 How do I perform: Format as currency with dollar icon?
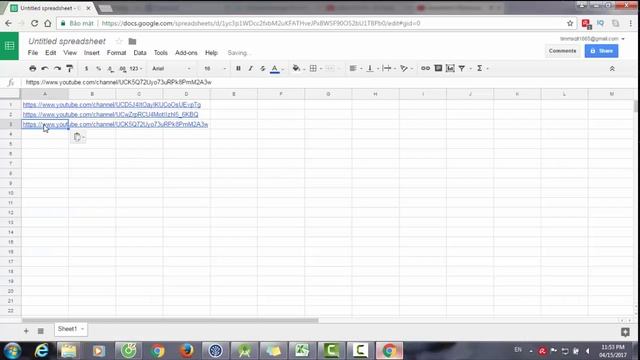86,69
